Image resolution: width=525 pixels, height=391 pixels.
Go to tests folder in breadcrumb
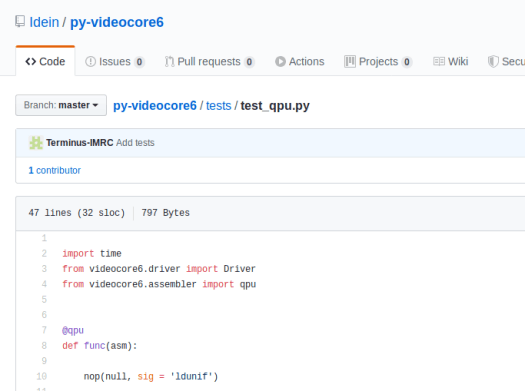click(x=219, y=106)
